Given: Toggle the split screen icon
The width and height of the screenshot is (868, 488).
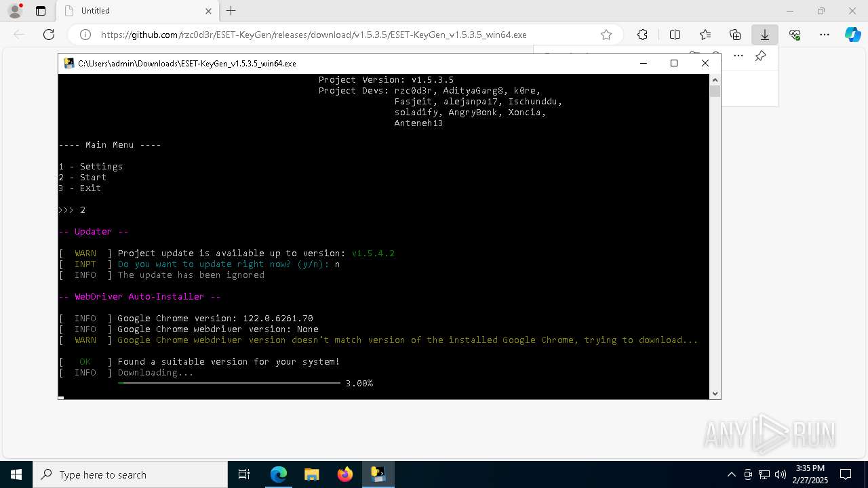Looking at the screenshot, I should (x=675, y=35).
